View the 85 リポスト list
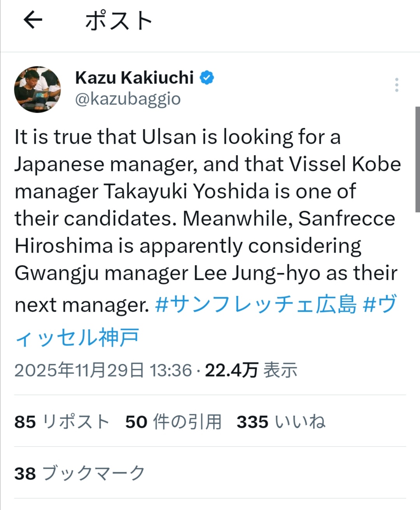 click(62, 422)
